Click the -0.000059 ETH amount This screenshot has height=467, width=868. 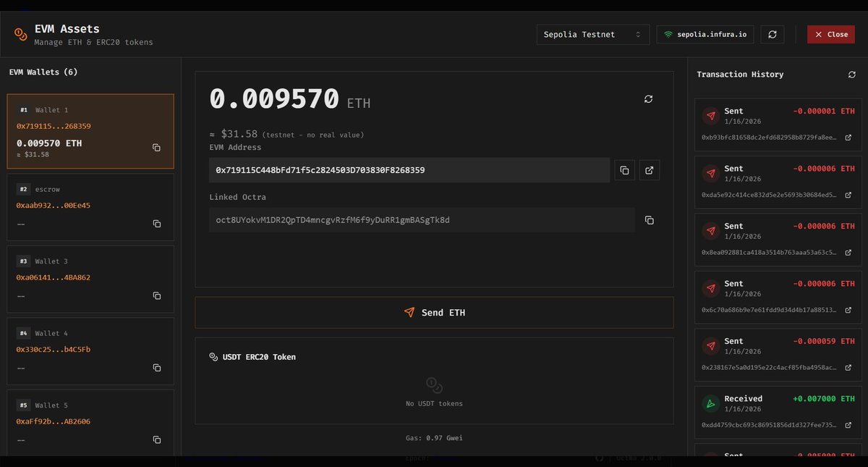tap(823, 341)
